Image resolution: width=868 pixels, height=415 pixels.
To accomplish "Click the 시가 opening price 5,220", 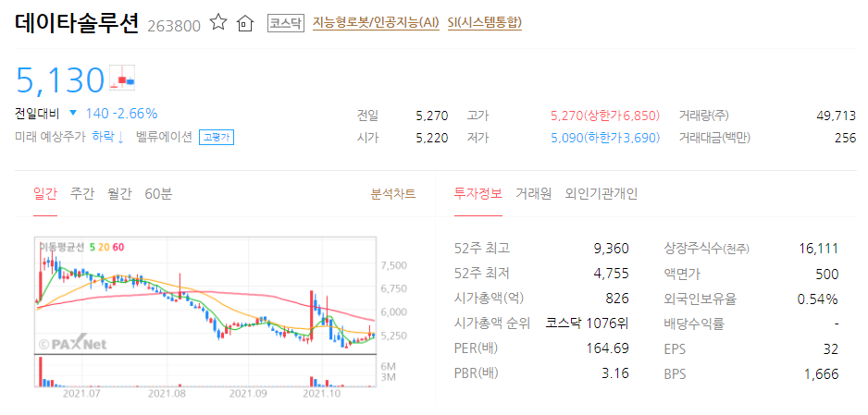I will coord(432,138).
